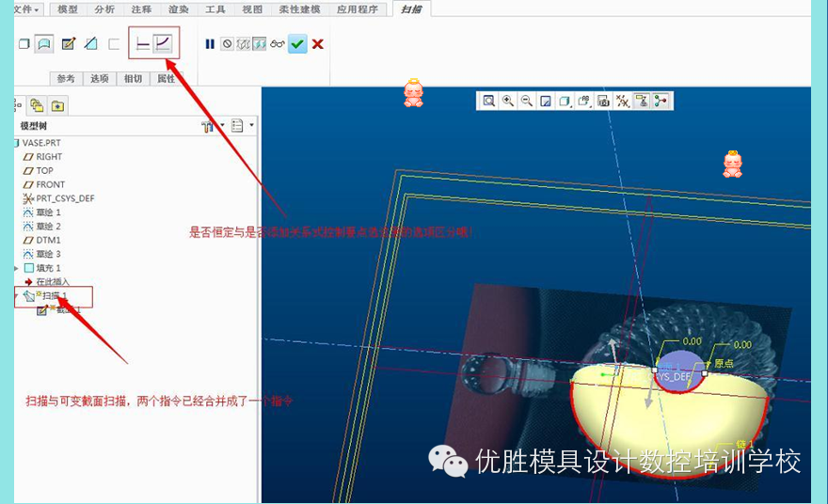This screenshot has width=828, height=504.
Task: Choose the variable section sweep option
Action: (x=163, y=43)
